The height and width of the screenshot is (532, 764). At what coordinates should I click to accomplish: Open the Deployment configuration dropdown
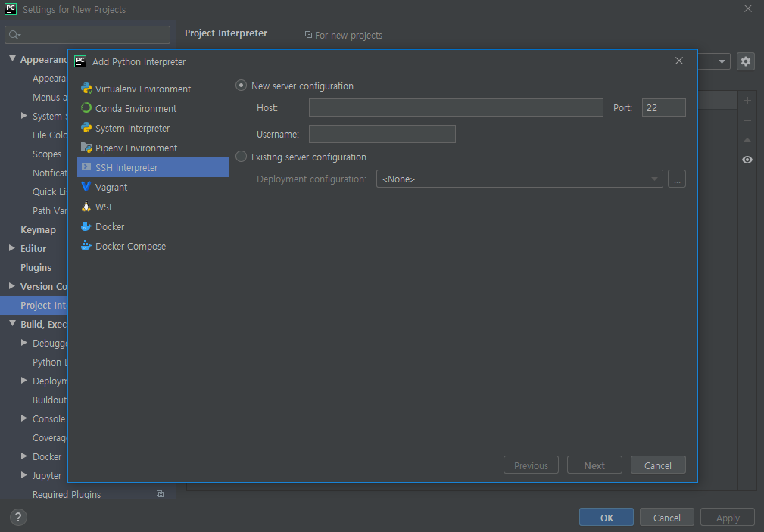click(x=519, y=179)
